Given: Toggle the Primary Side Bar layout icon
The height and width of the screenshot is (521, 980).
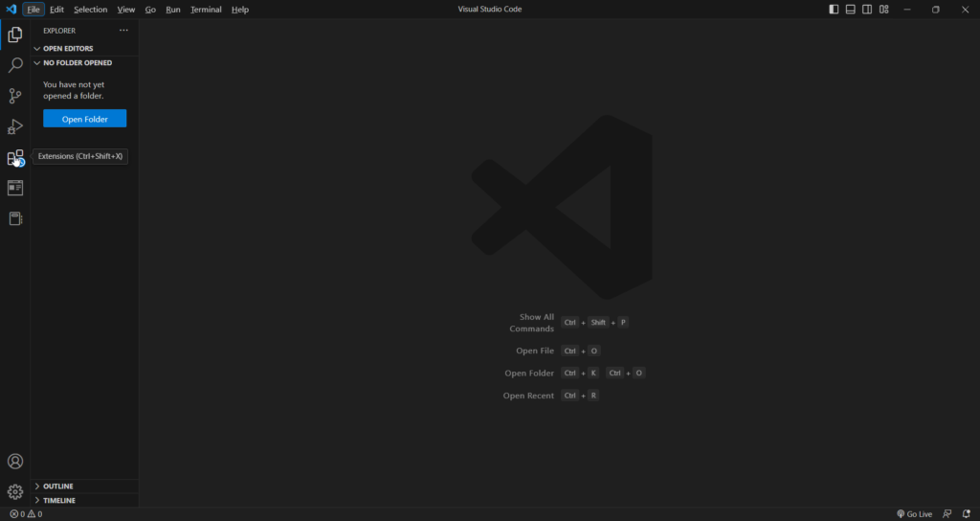Looking at the screenshot, I should [834, 10].
